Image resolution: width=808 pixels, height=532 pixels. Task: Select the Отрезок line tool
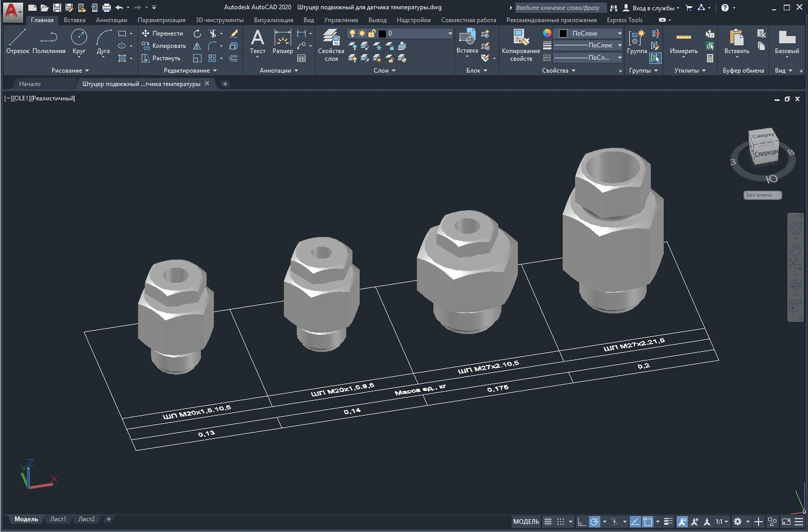coord(17,41)
